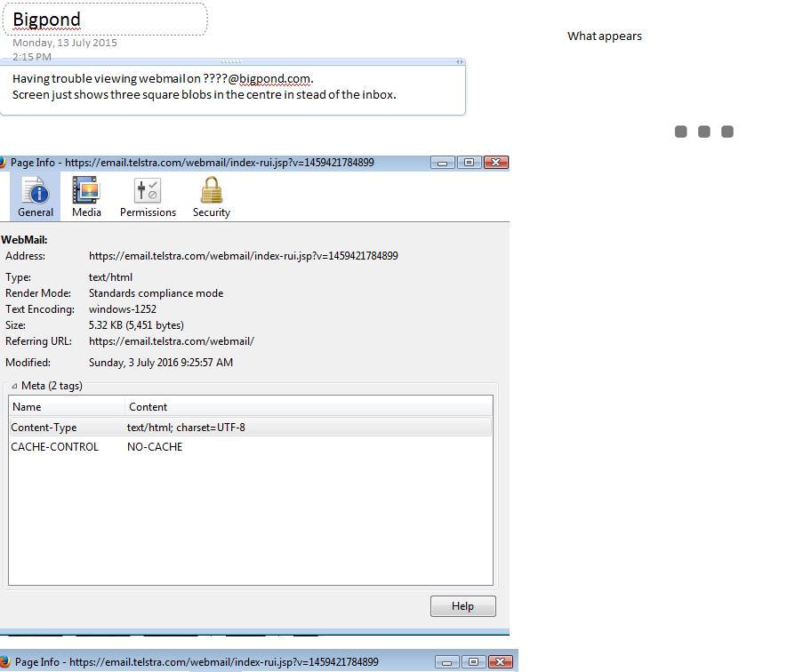
Task: Select the Content-Type meta row
Action: pos(250,427)
